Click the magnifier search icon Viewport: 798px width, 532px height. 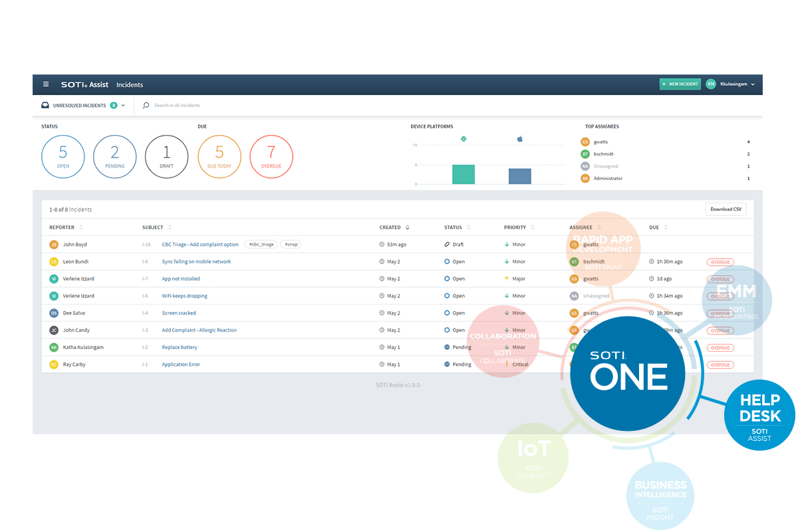[146, 105]
